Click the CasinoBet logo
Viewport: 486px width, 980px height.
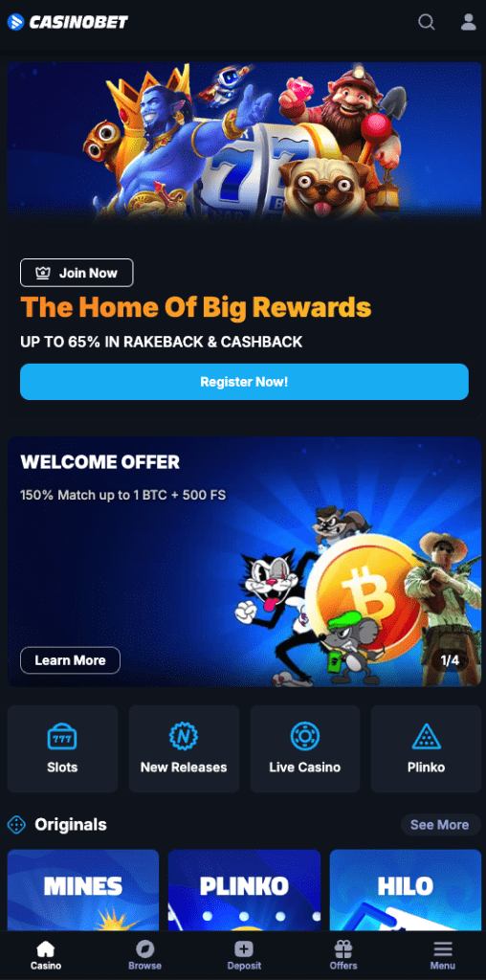pos(68,23)
